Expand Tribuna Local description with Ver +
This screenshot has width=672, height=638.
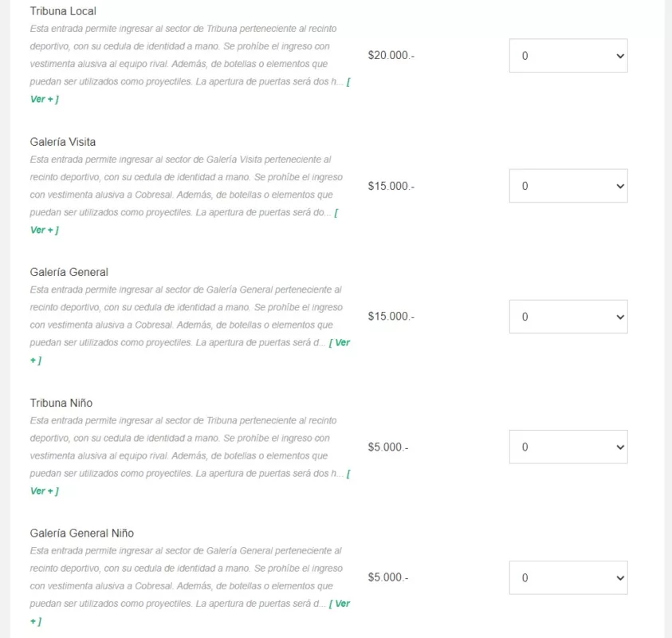point(44,100)
